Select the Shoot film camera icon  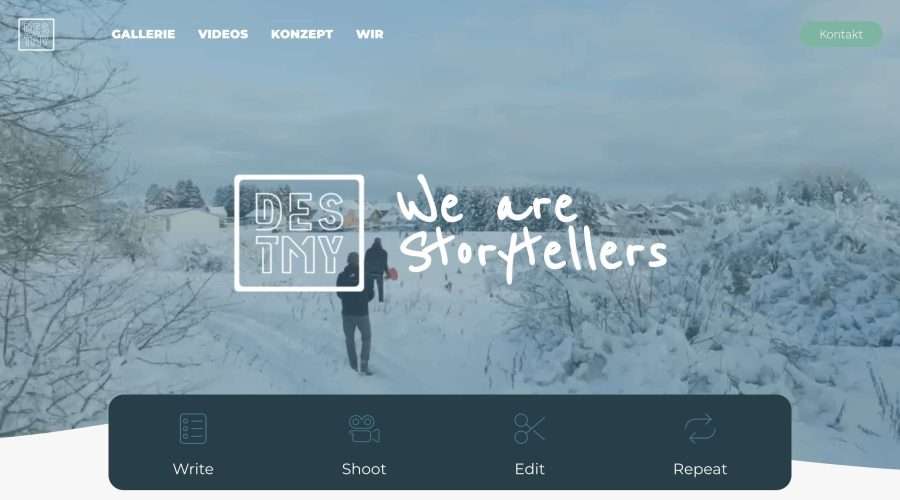364,429
